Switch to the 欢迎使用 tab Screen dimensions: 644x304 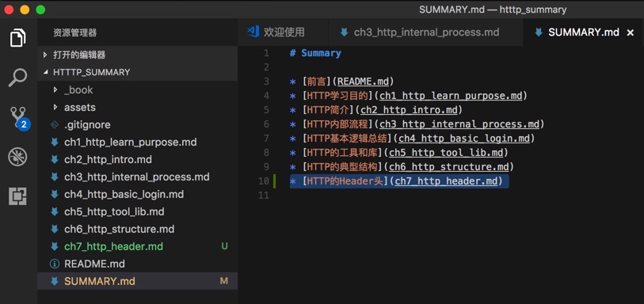point(283,32)
